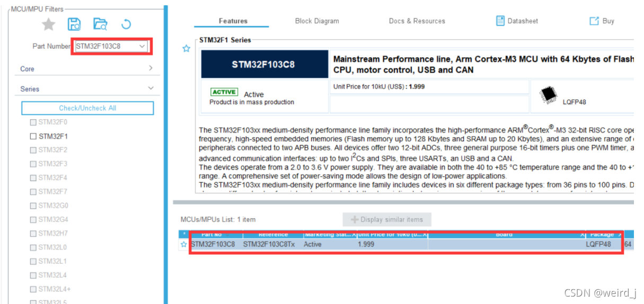Select STM32F103C8Tx reference cell in list
Screen dimensions: 644x304
pos(269,245)
